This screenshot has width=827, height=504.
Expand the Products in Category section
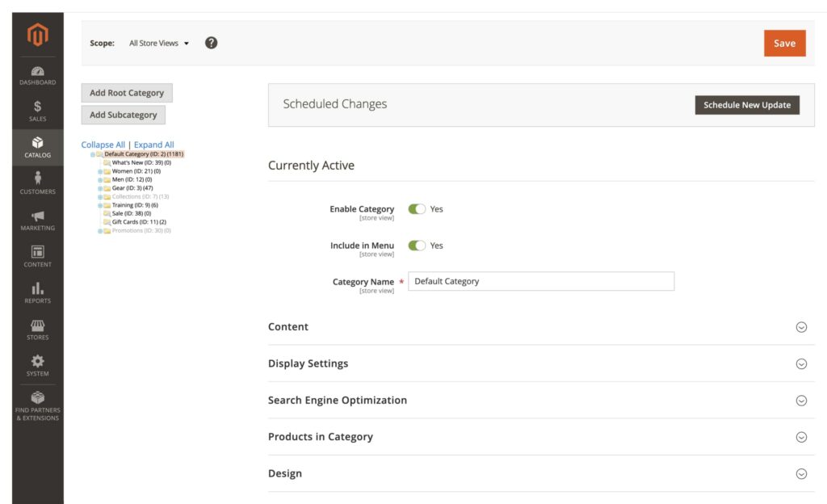541,437
